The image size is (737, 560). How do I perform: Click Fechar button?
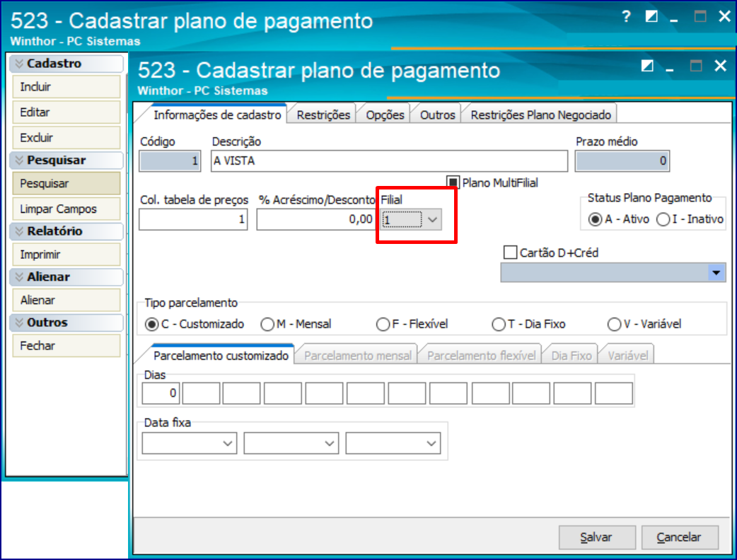click(x=66, y=345)
